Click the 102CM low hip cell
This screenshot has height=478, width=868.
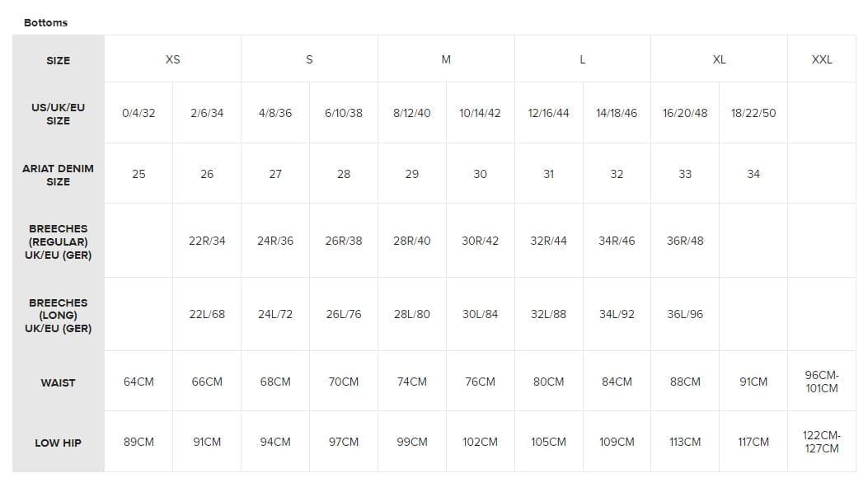coord(481,442)
